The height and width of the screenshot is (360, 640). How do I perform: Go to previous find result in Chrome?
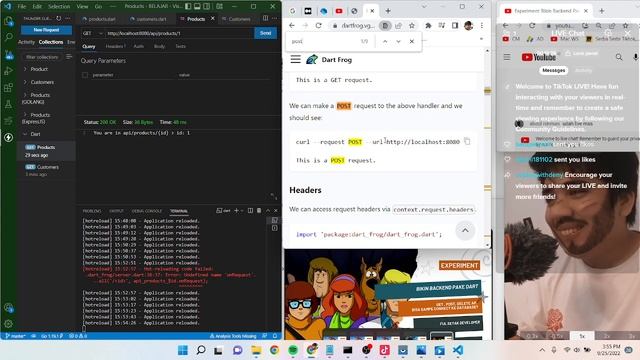(x=385, y=41)
